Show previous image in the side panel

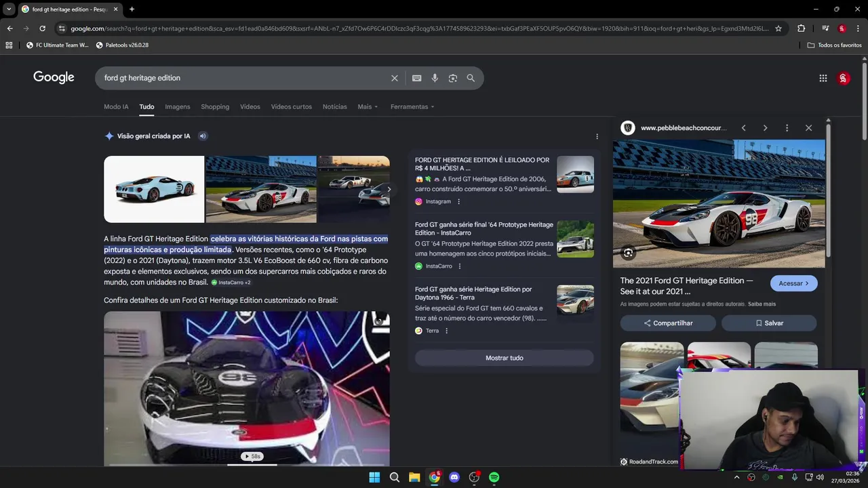[743, 128]
